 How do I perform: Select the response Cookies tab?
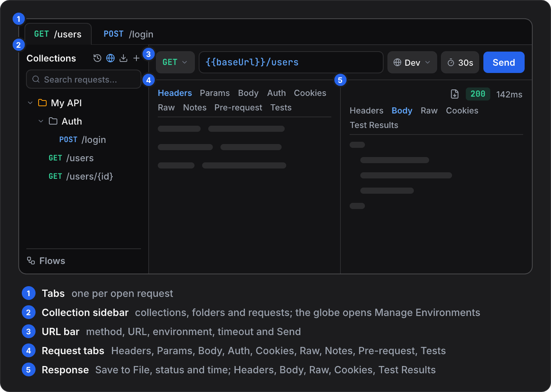pos(462,110)
